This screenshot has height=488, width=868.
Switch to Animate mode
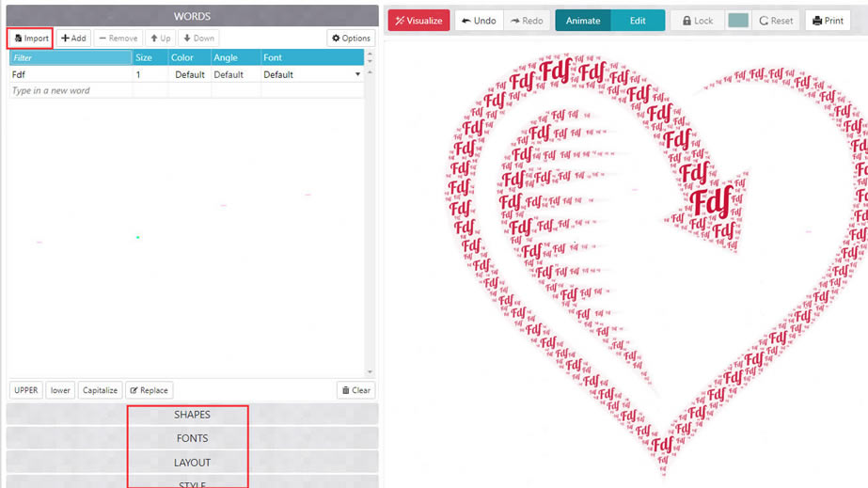(583, 21)
